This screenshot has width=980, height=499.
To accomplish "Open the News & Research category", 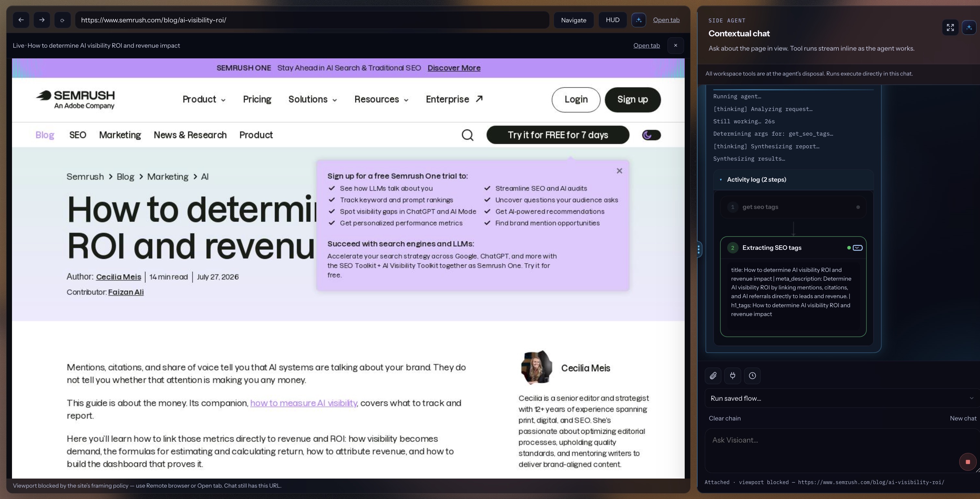I will 190,135.
